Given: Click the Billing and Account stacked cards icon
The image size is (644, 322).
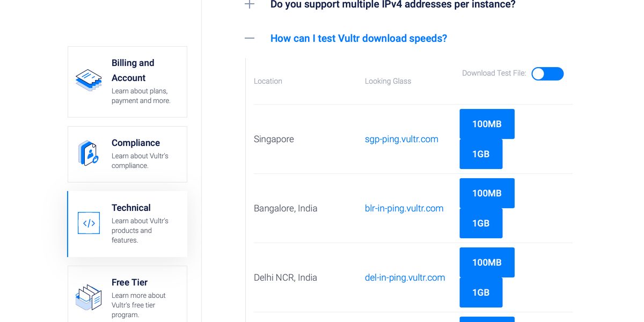Looking at the screenshot, I should coord(89,79).
